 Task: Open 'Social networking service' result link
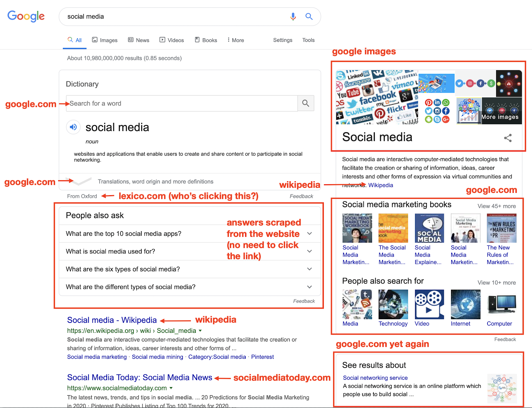(375, 378)
